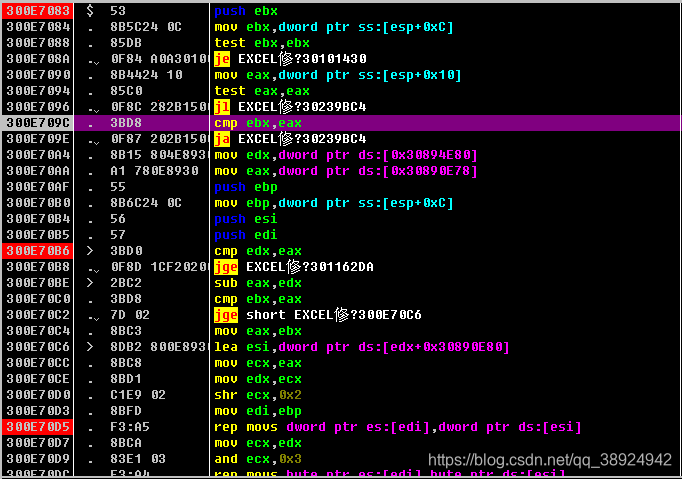
Task: Select 'mov ebp,dword ptr ss:[esp+0xC]'
Action: (x=334, y=203)
